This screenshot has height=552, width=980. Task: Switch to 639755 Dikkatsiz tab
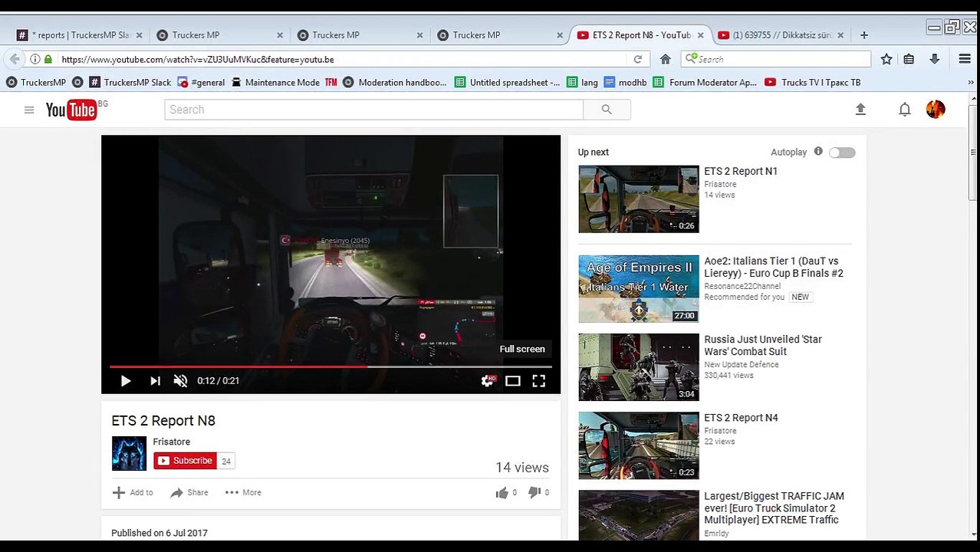[x=780, y=34]
